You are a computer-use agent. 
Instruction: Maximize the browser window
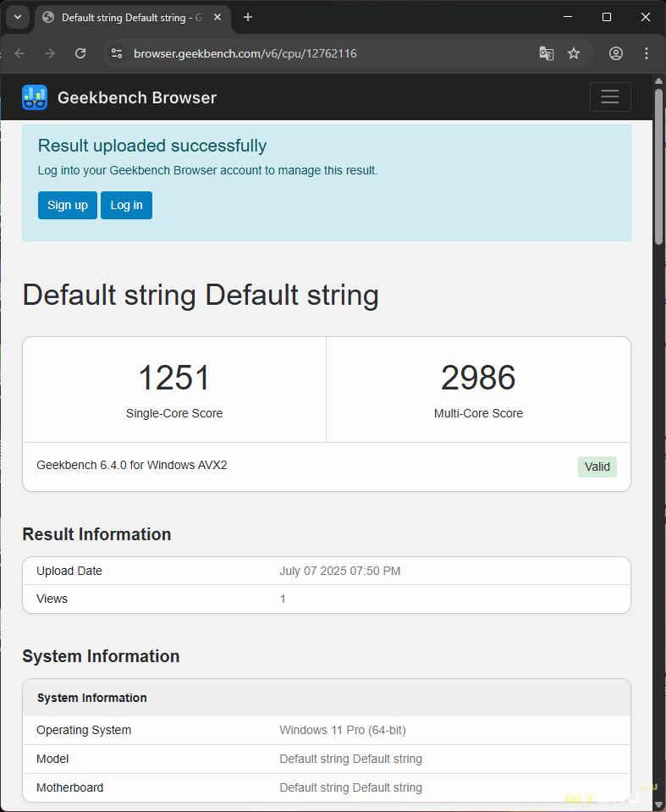pyautogui.click(x=607, y=17)
